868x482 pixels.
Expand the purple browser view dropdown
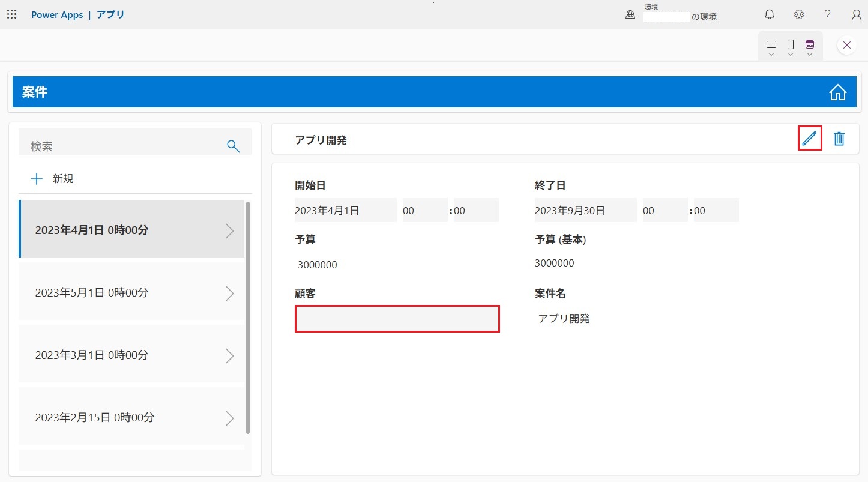(810, 47)
